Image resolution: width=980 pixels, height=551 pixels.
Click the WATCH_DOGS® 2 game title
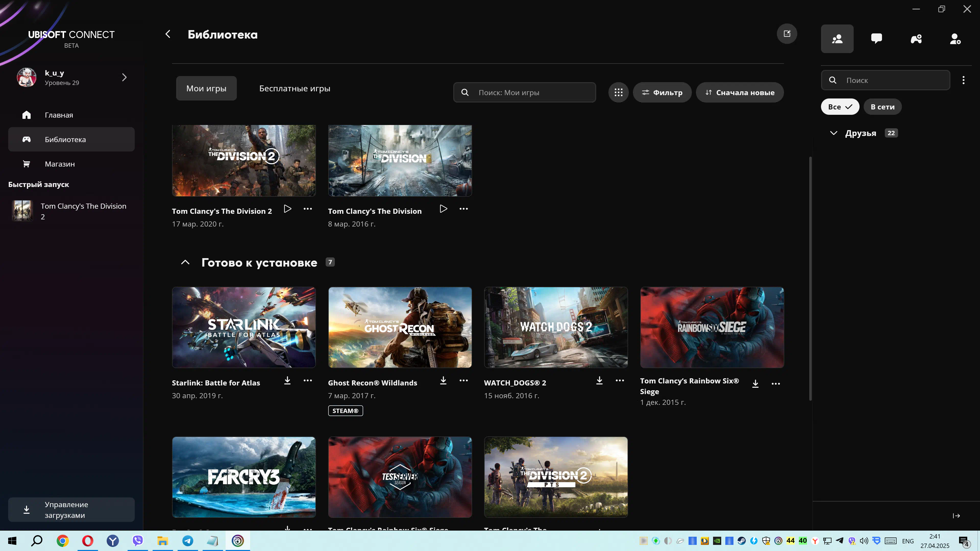[x=515, y=383]
